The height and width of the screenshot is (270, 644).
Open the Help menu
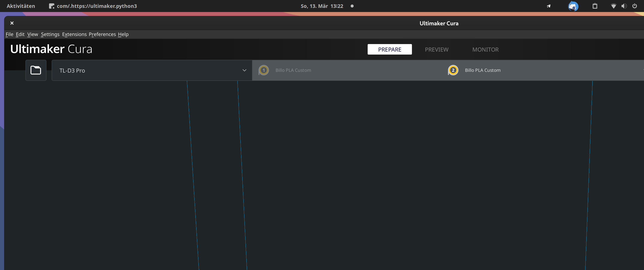tap(123, 34)
